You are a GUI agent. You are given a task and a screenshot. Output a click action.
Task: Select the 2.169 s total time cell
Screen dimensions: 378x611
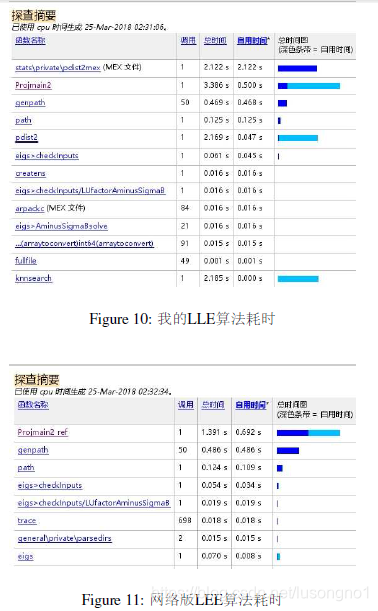tap(216, 137)
